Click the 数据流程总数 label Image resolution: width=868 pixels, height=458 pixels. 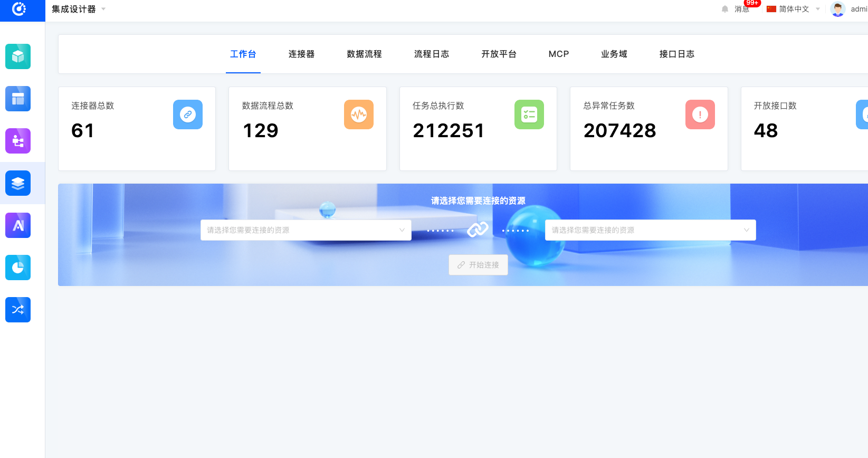(268, 106)
